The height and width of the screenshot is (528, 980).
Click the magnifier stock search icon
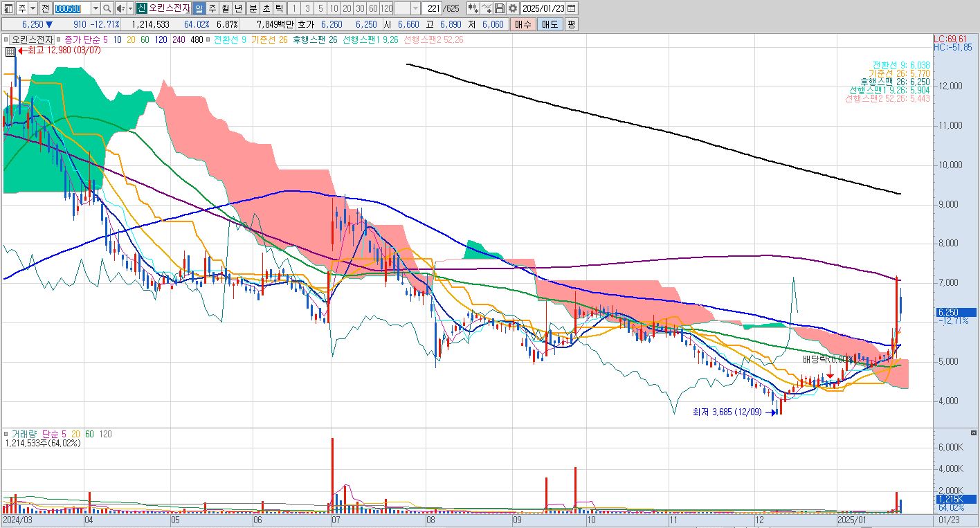pyautogui.click(x=107, y=8)
